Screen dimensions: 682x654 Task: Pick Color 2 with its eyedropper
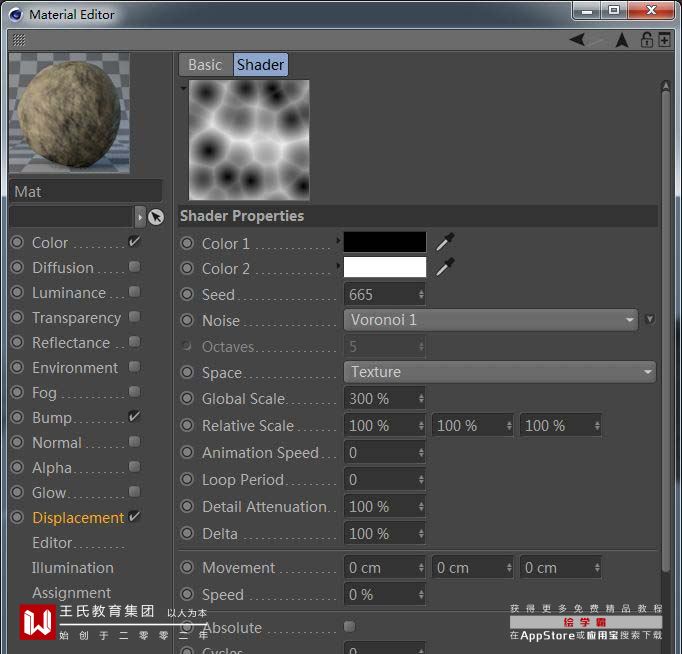click(445, 267)
